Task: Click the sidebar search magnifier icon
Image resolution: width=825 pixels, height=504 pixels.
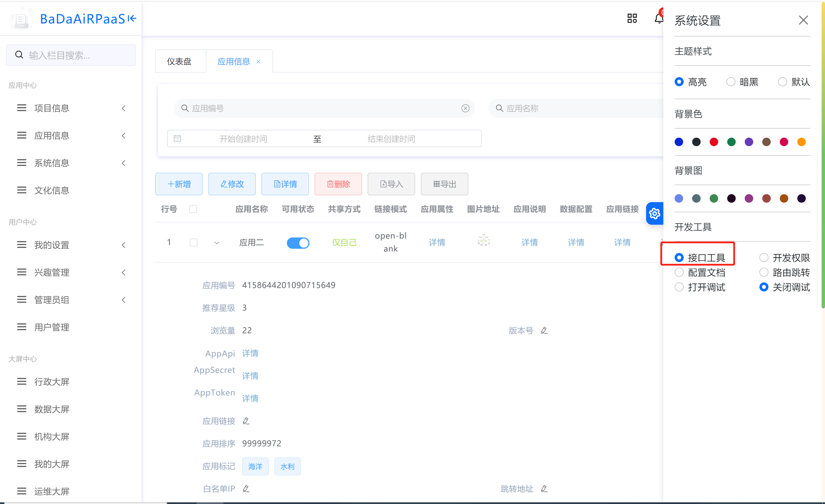Action: (x=19, y=55)
